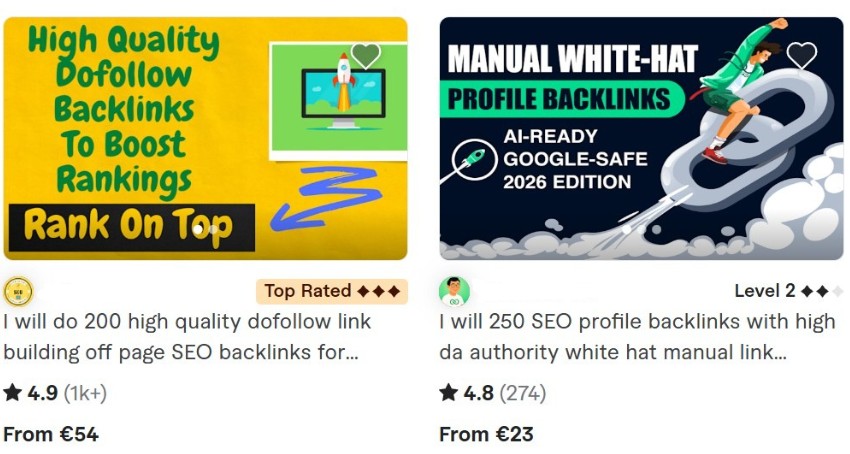Click the three diamonds next to Top Rated
The image size is (850, 454).
pos(379,292)
